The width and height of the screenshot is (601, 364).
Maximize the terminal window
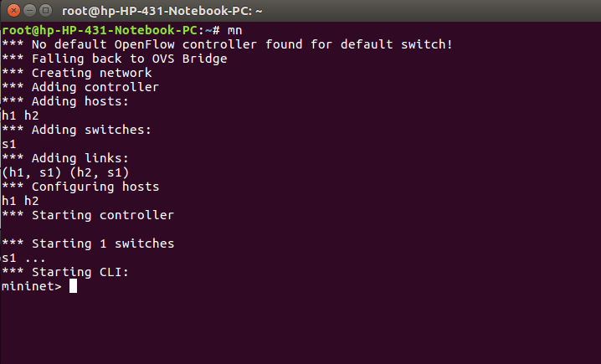(44, 11)
